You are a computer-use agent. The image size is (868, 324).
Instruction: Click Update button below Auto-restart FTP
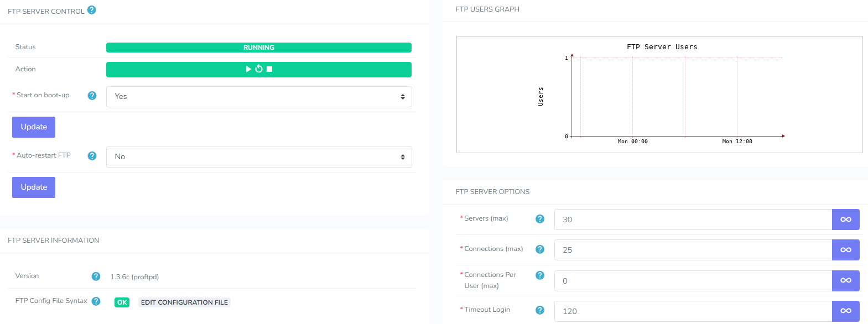pyautogui.click(x=34, y=187)
